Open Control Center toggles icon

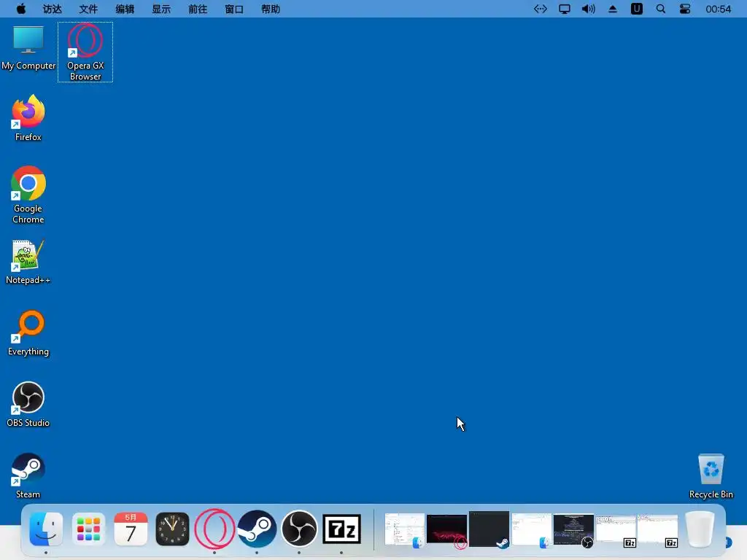[x=684, y=9]
